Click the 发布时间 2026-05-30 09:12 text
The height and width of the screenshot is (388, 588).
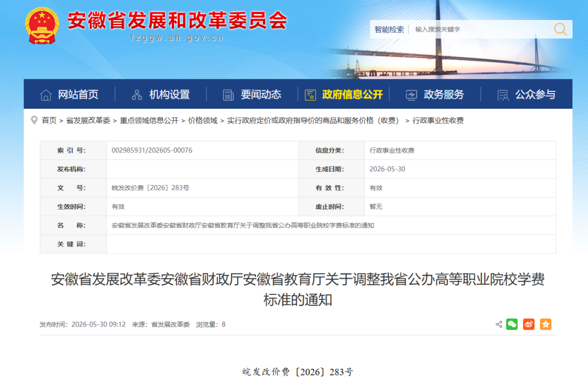click(83, 324)
